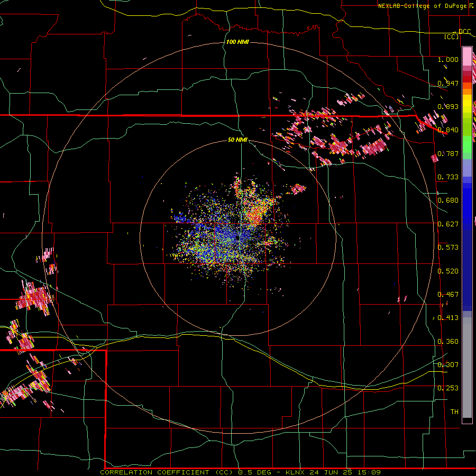
Task: Click the 0.787 color scale value
Action: 448,153
